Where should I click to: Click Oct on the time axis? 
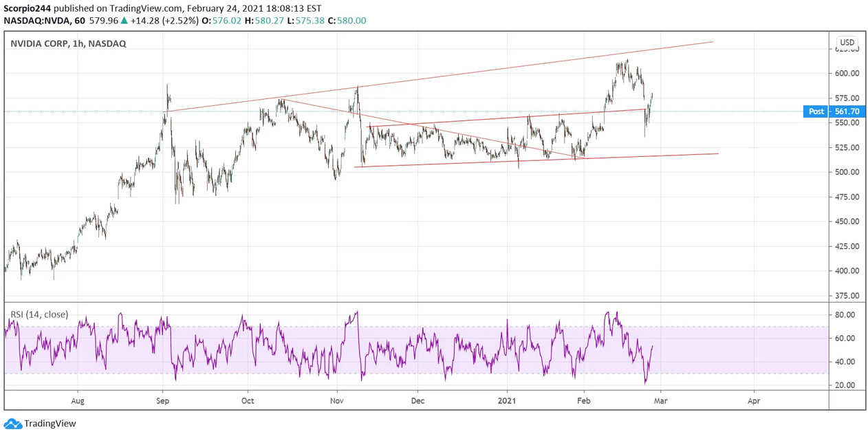(248, 400)
